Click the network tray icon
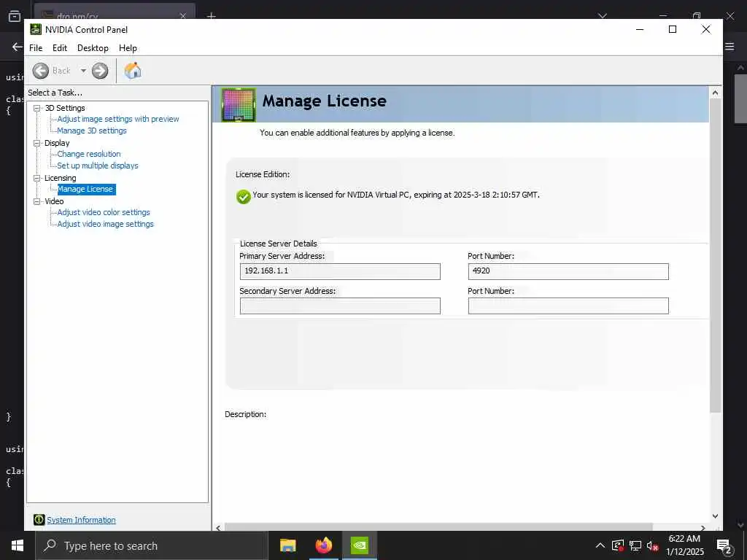This screenshot has width=747, height=560. 635,545
